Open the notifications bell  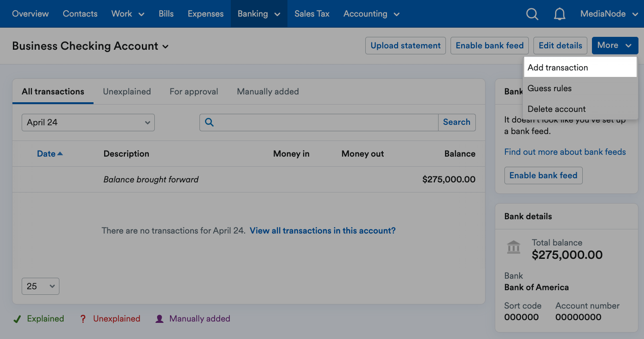click(x=560, y=14)
